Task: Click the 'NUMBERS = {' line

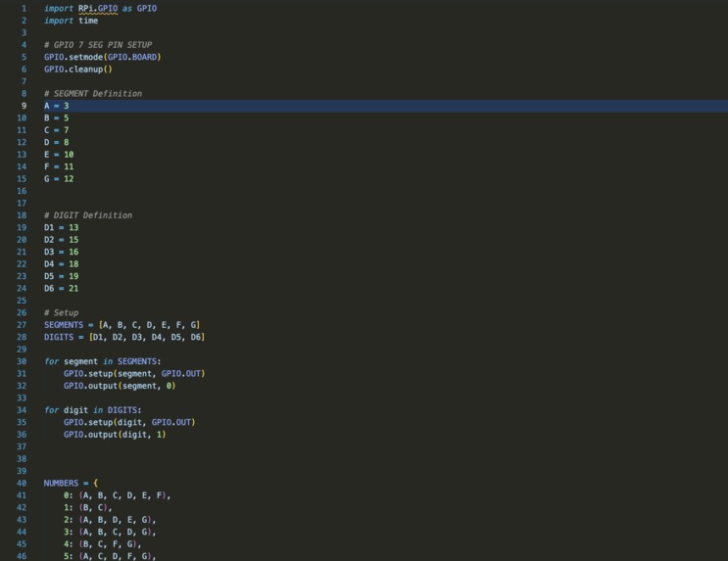Action: pyautogui.click(x=71, y=483)
